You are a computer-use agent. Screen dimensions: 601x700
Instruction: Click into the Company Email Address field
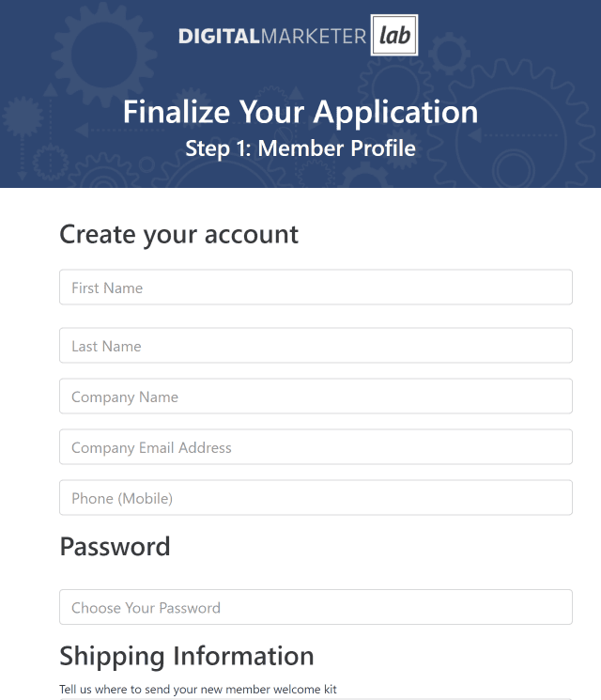pyautogui.click(x=316, y=447)
